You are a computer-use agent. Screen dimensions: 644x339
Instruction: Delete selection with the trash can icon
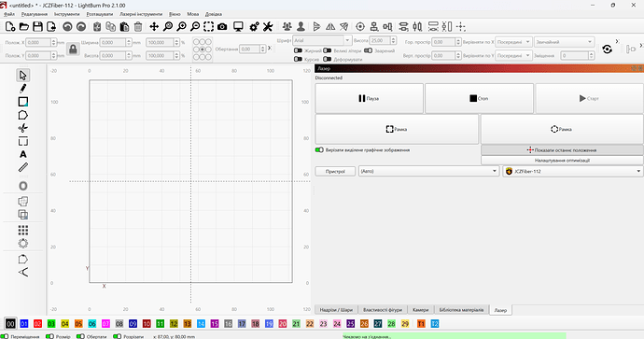coord(138,27)
